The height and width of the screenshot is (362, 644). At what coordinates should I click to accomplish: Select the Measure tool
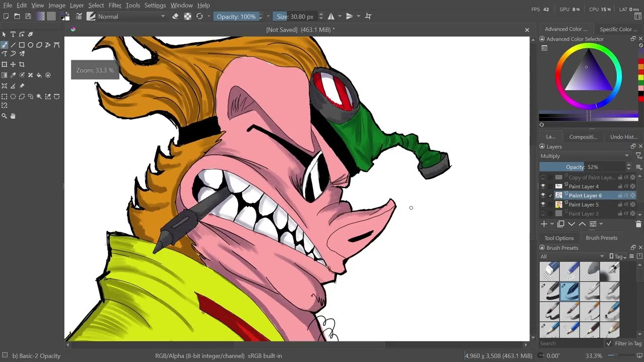[x=13, y=86]
